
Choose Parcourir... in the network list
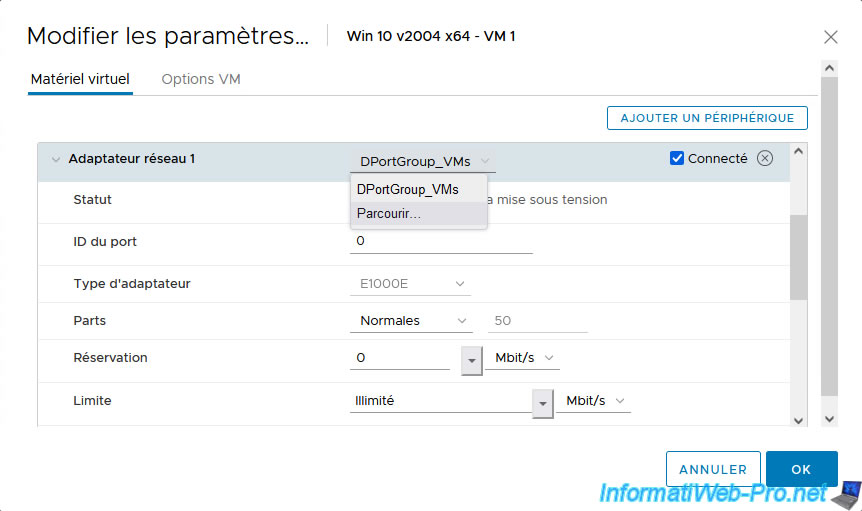tap(389, 213)
